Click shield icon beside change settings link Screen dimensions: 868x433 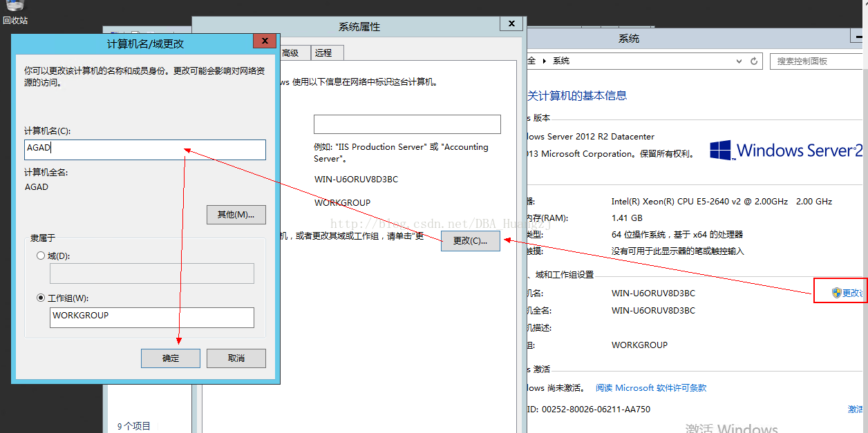click(836, 293)
